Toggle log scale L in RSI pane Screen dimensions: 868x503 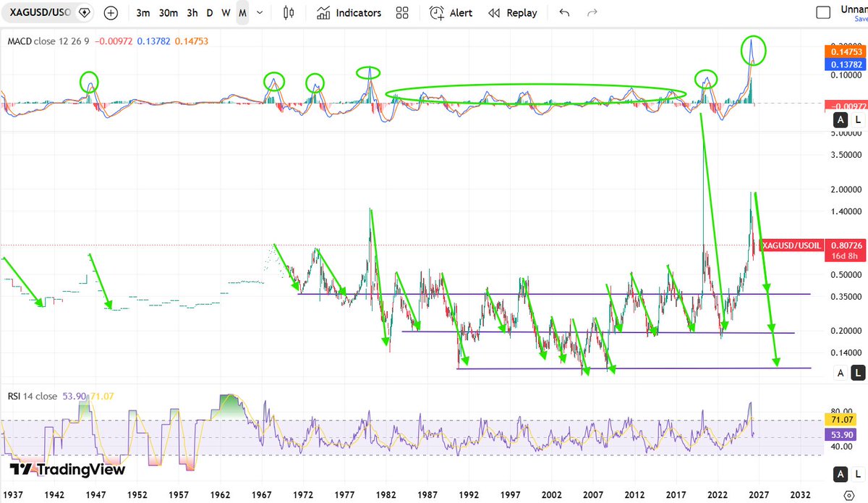click(858, 475)
